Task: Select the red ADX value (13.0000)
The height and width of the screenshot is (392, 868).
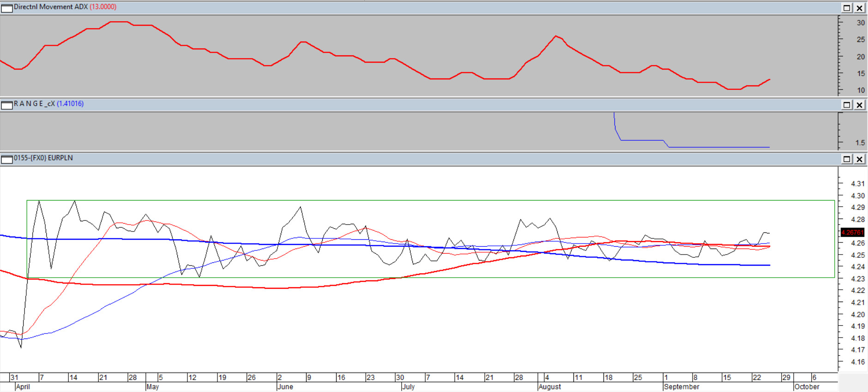Action: (103, 7)
